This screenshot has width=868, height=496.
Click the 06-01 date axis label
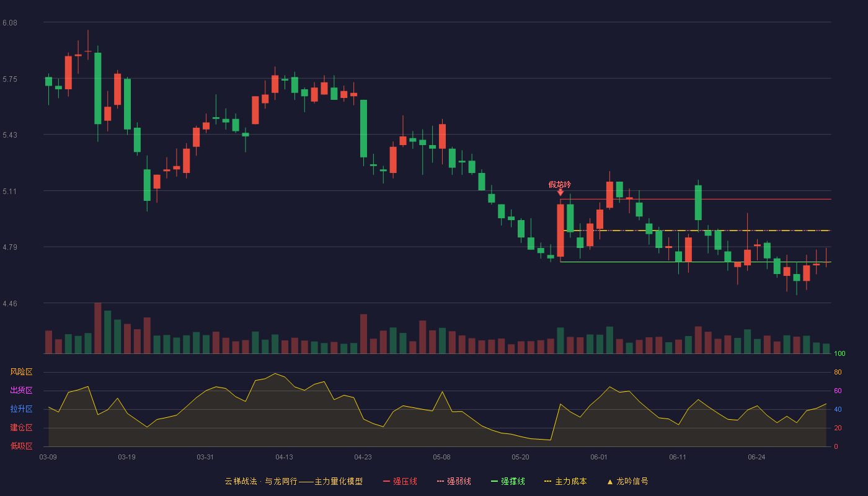click(x=599, y=457)
